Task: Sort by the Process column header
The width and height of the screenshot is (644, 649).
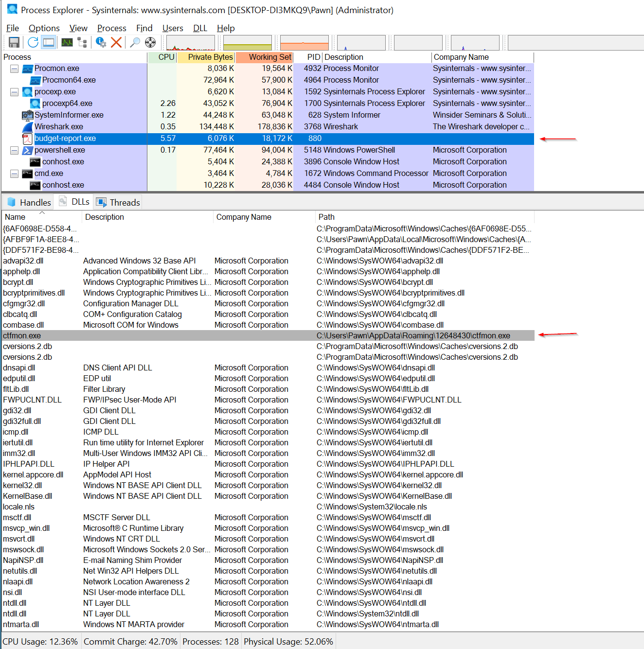Action: (74, 57)
